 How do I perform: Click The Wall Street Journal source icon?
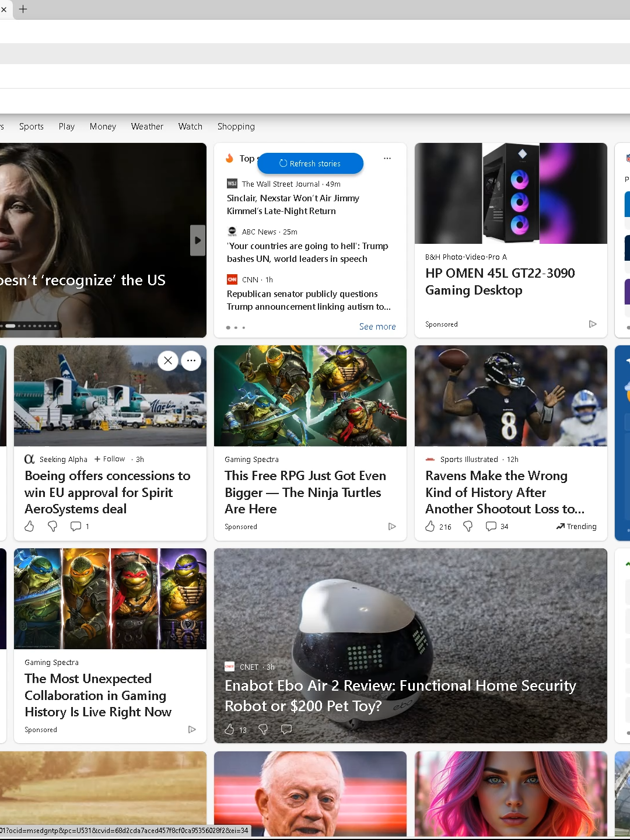coord(232,184)
